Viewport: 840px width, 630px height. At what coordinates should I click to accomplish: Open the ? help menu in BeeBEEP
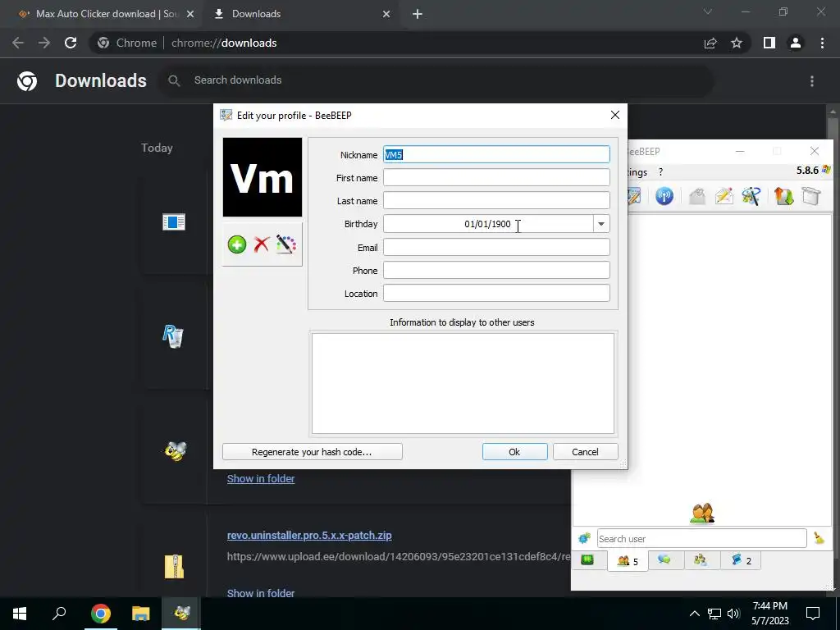[660, 172]
